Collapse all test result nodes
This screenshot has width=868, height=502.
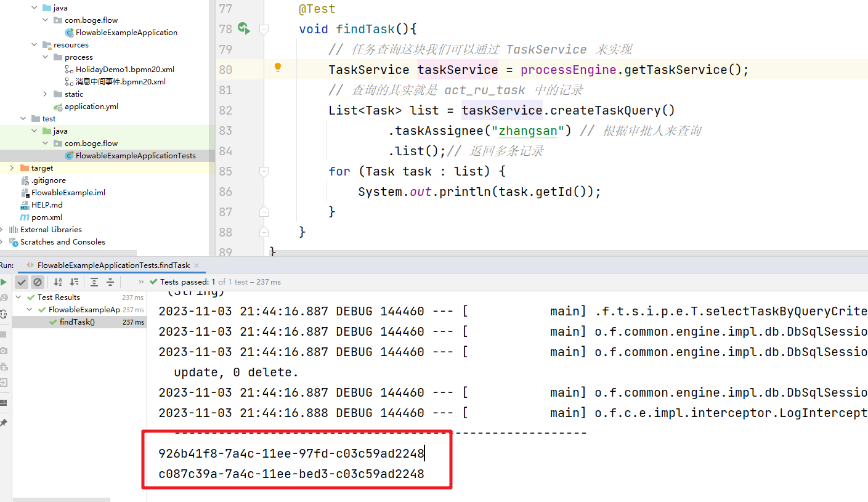(x=110, y=282)
